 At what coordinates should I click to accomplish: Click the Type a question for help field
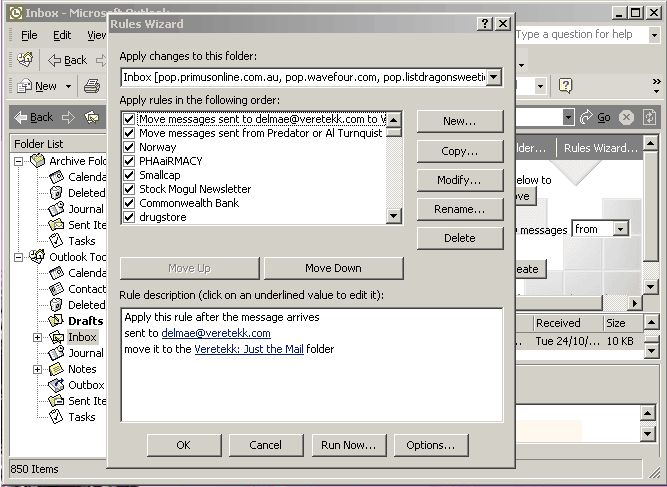tap(582, 34)
